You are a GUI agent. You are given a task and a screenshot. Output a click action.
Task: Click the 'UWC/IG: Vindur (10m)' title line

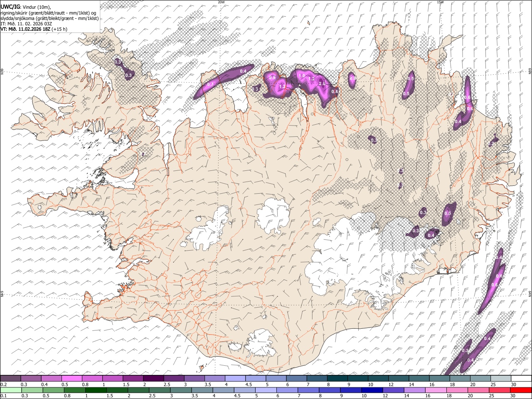tap(26, 7)
